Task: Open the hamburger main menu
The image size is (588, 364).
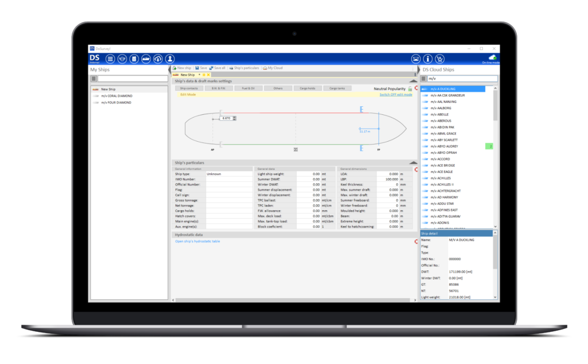Action: pyautogui.click(x=110, y=59)
